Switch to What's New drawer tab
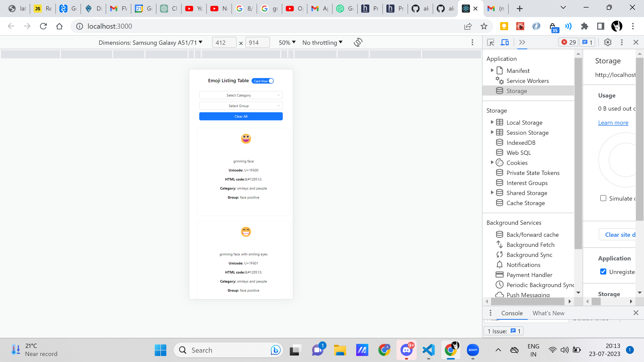Image resolution: width=644 pixels, height=362 pixels. coord(548,313)
